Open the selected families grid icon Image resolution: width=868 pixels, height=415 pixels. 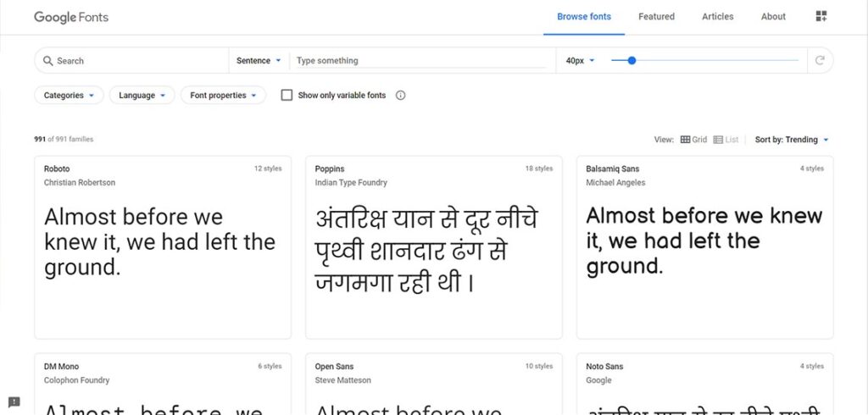pos(821,17)
